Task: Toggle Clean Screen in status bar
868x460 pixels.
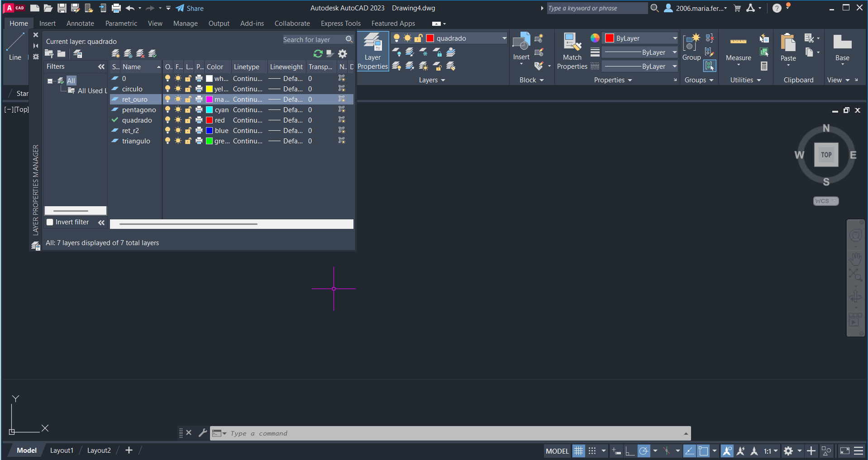Action: [x=844, y=451]
